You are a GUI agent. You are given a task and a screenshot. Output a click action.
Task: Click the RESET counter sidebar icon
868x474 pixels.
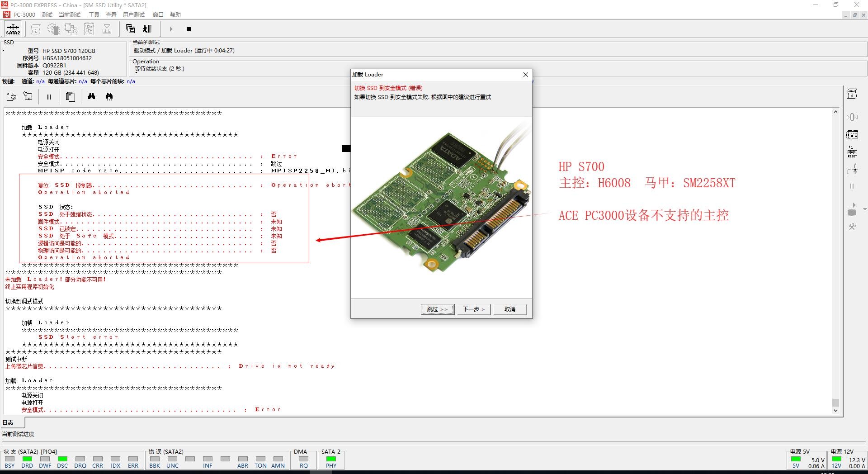pos(852,152)
